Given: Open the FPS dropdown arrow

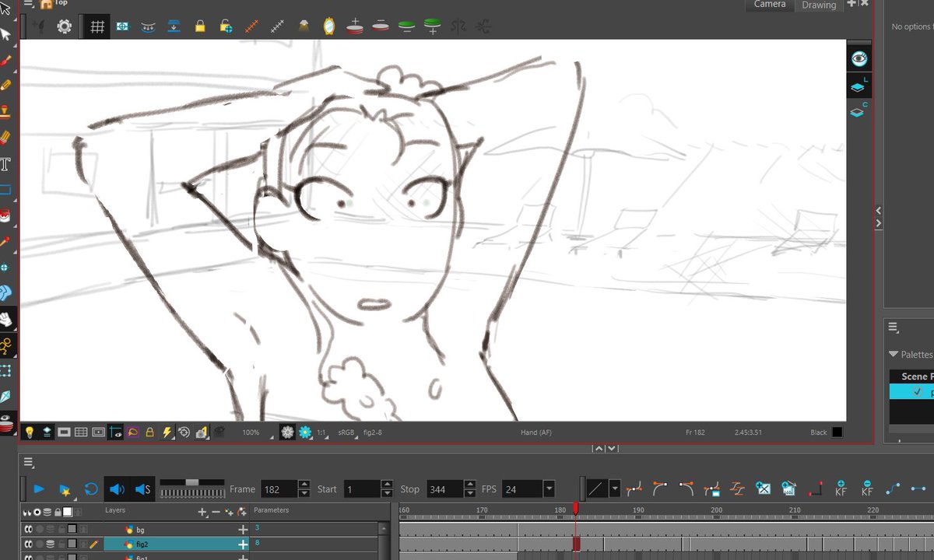Looking at the screenshot, I should coord(550,489).
